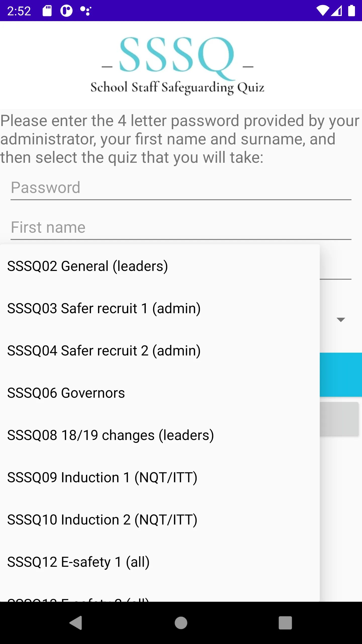Select SSSQ02 General (leaders) quiz
Screen dimensions: 362x644
click(160, 266)
